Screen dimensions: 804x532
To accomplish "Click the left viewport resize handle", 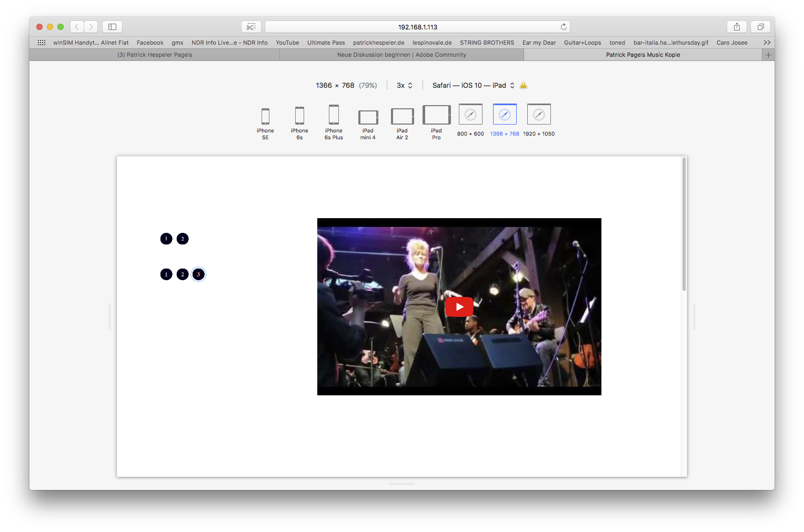I will tap(109, 316).
